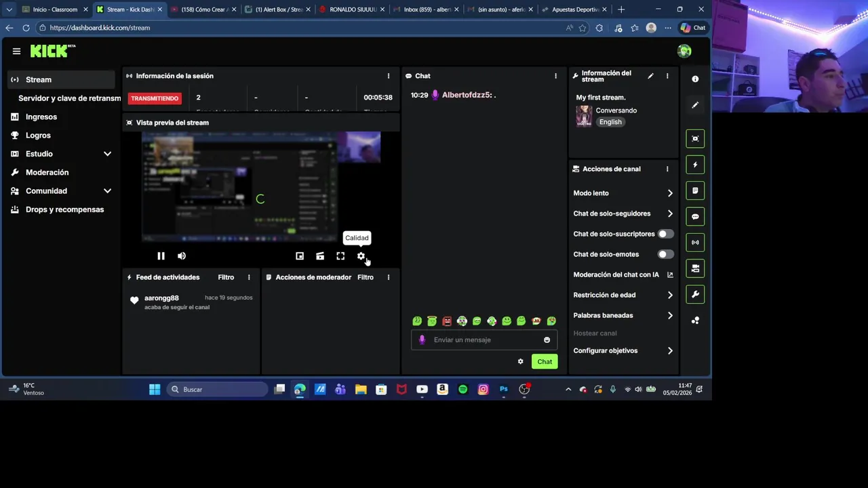The image size is (868, 488).
Task: Switch to Inicio - Classroom browser tab
Action: tap(54, 9)
